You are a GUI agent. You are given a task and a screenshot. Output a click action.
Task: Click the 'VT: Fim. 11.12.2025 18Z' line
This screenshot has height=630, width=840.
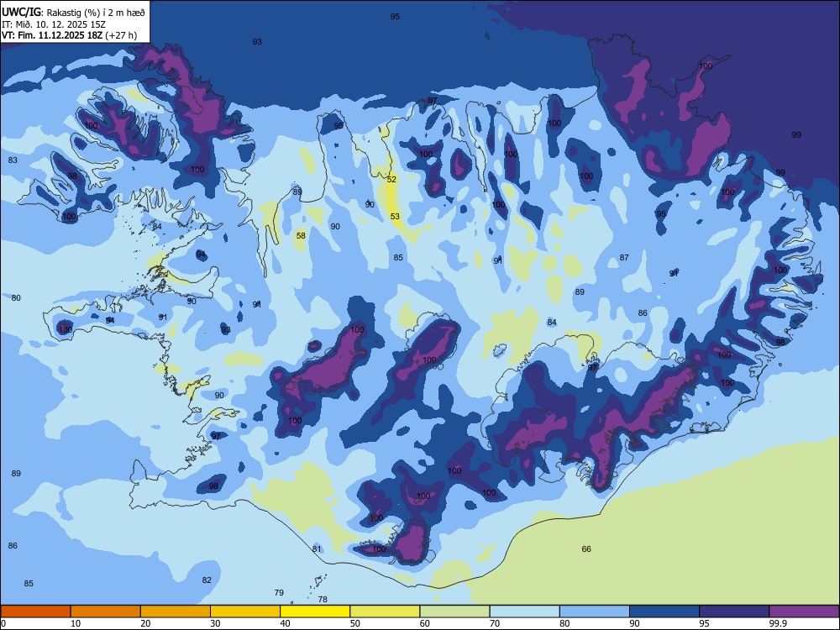[x=52, y=35]
